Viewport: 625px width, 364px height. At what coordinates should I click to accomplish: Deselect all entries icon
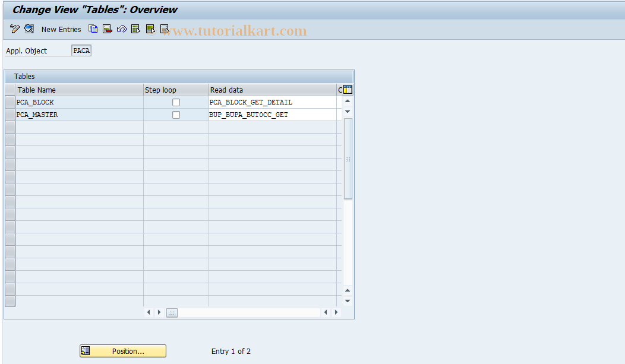(165, 29)
